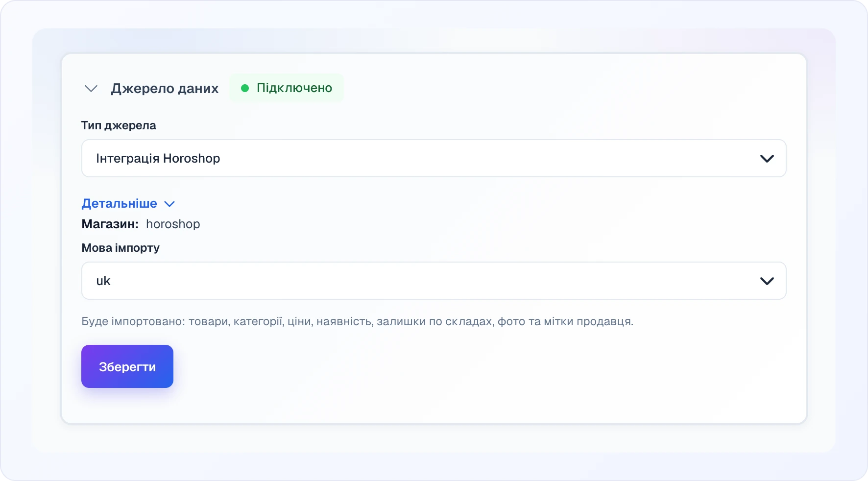The image size is (868, 481).
Task: Click the arrow icon in the uk language field
Action: point(767,281)
